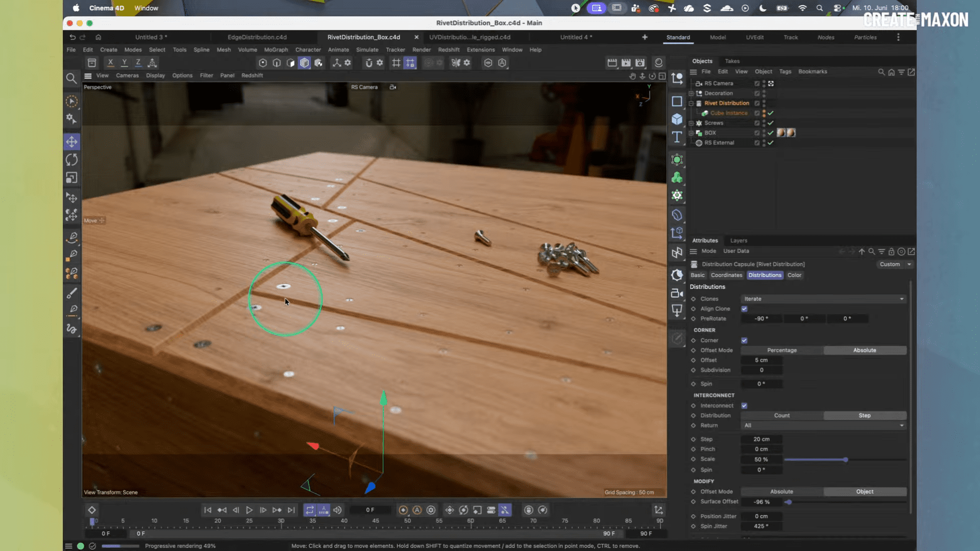Open the Simulate menu
The image size is (980, 551).
pyautogui.click(x=367, y=50)
